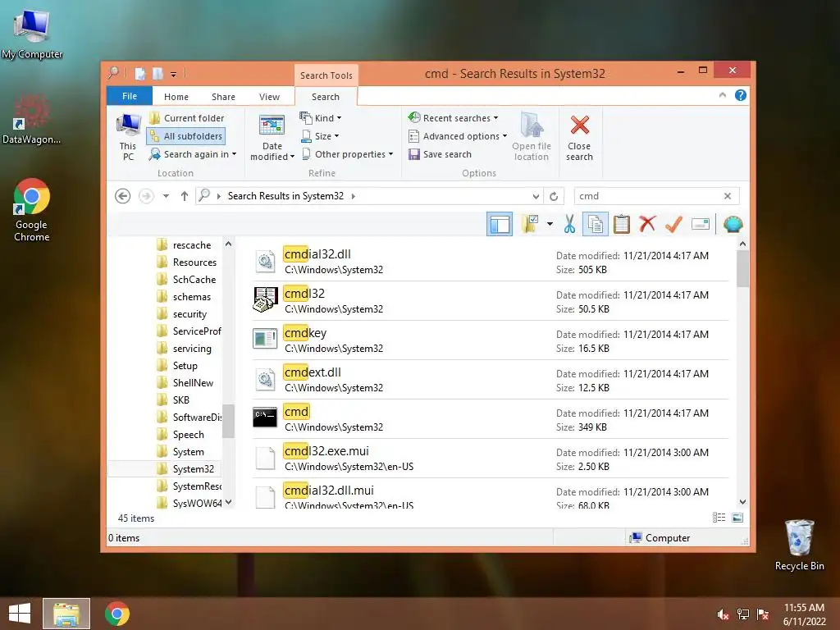Open the Recycle Bin desktop icon
This screenshot has height=630, width=840.
click(800, 546)
